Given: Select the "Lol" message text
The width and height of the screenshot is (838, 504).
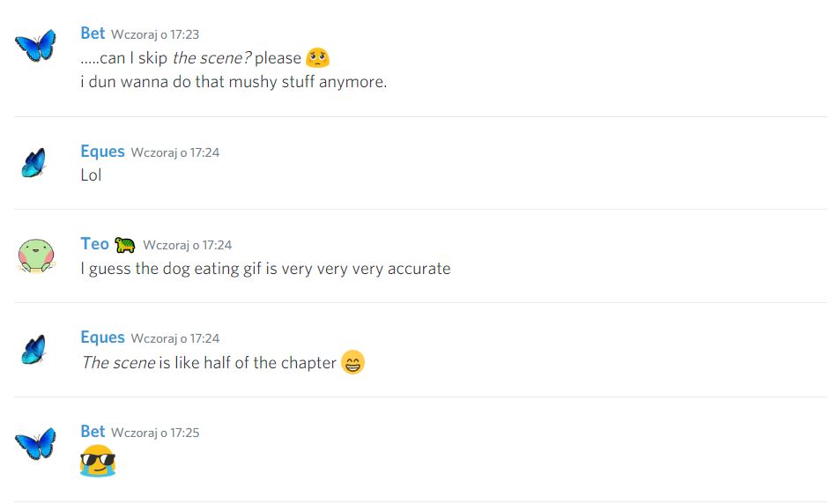Looking at the screenshot, I should coord(91,175).
